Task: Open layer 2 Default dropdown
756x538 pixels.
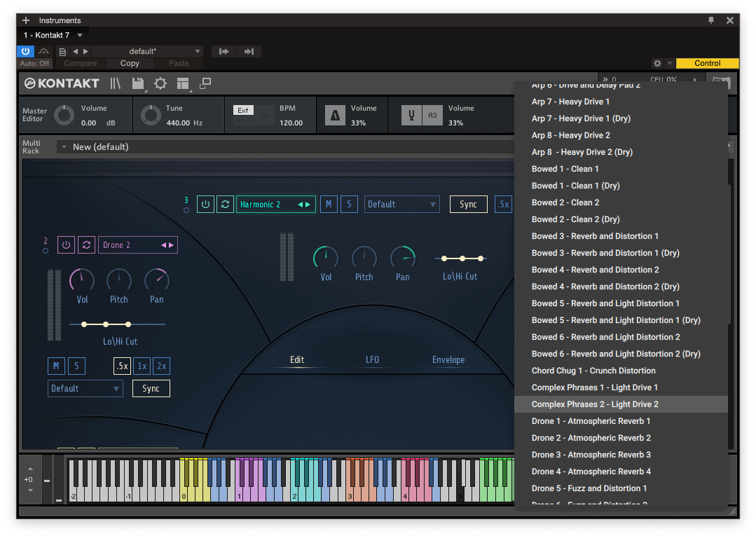Action: point(85,389)
